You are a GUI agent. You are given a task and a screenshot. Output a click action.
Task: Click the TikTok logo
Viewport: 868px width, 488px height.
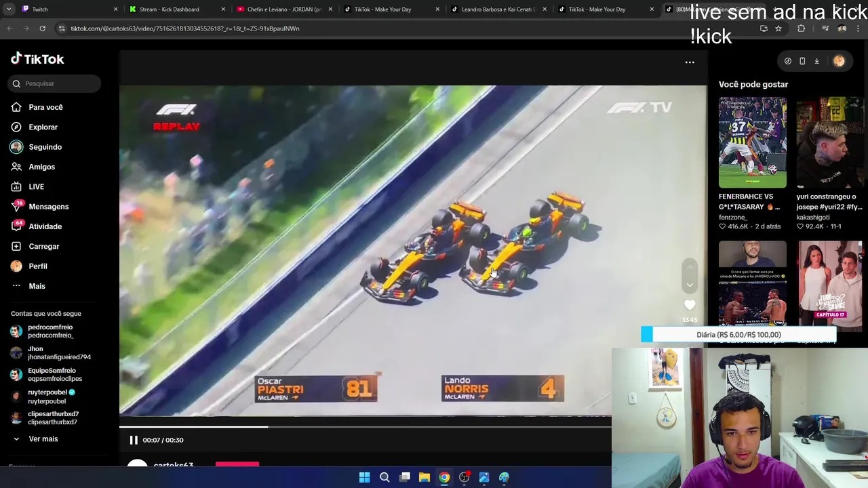pos(37,59)
